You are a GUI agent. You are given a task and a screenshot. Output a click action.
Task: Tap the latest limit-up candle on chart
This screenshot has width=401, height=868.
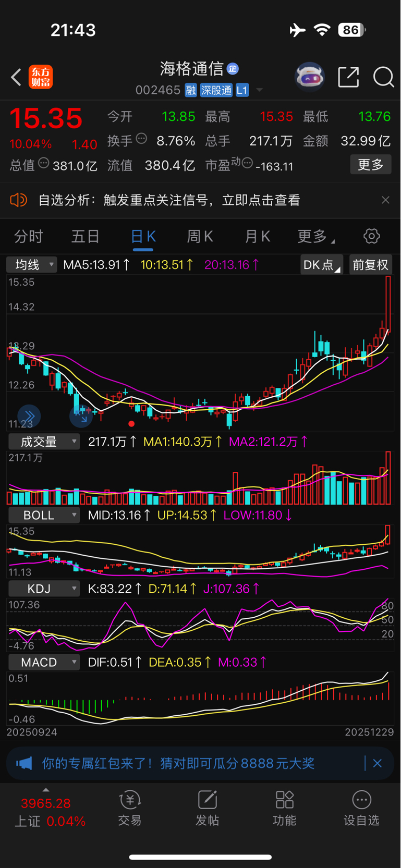pos(388,303)
